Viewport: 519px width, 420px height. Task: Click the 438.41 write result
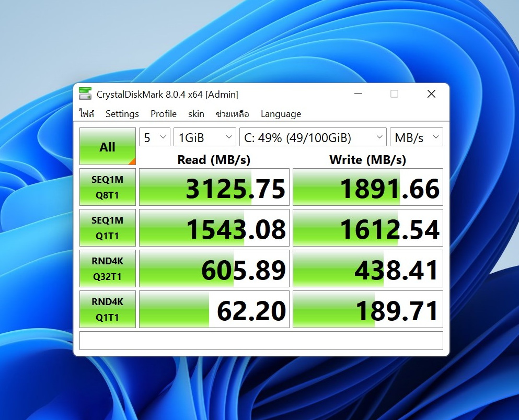(x=368, y=269)
